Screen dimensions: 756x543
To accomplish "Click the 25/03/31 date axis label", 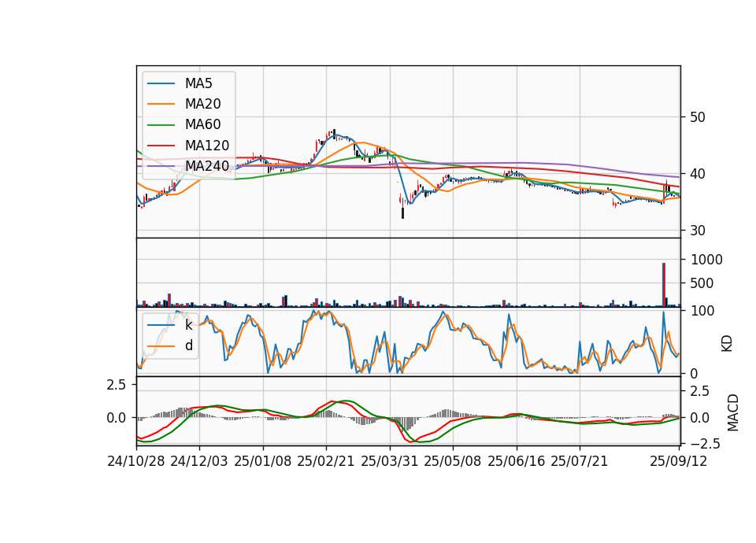I will (x=389, y=461).
